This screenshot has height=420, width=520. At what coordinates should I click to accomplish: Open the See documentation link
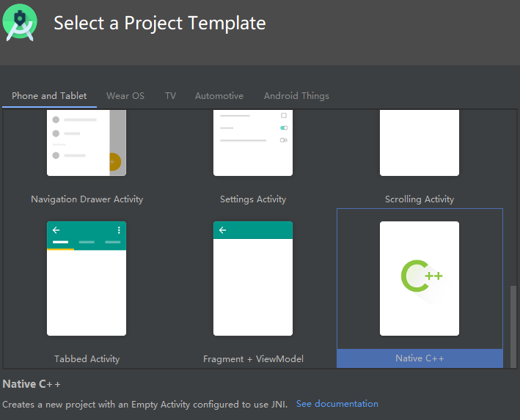tap(337, 404)
